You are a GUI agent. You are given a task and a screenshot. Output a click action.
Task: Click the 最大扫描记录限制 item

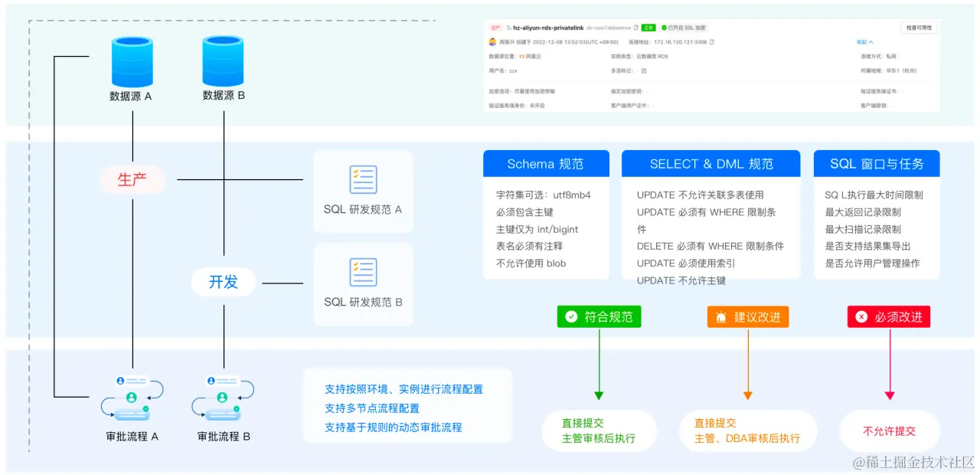point(863,229)
